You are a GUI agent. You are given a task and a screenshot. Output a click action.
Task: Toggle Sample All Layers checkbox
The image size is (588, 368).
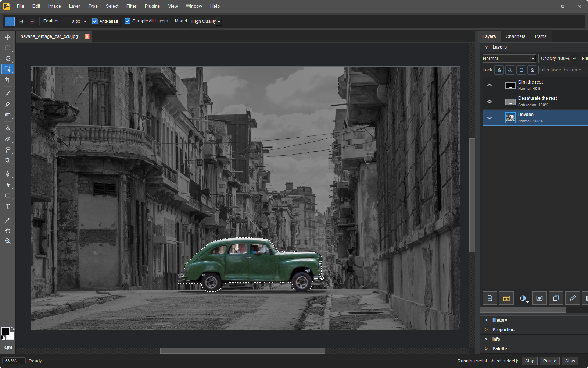pos(128,21)
